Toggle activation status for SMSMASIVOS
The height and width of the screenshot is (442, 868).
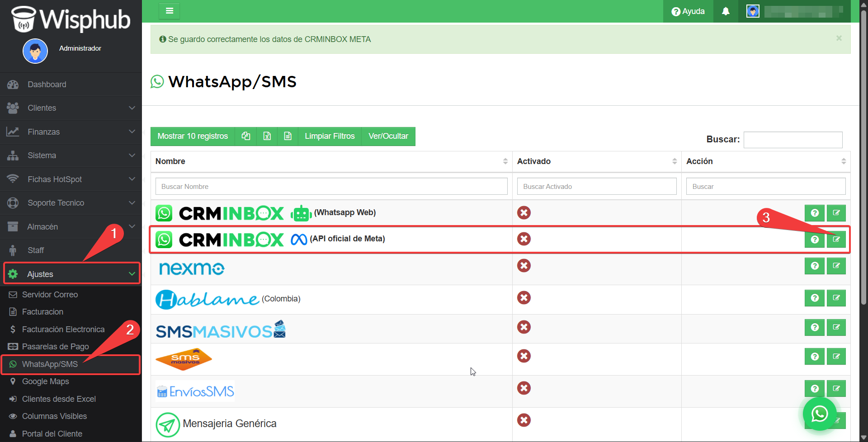[x=524, y=327]
